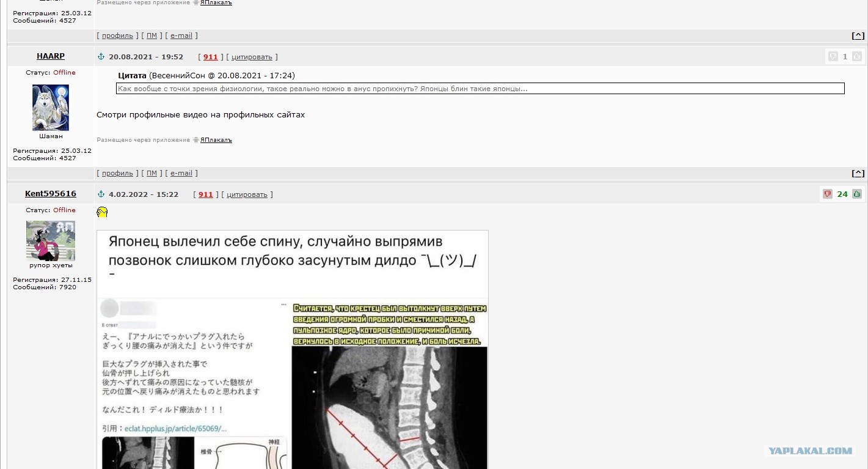Open 'профиль' link below HAARP's post

click(117, 173)
